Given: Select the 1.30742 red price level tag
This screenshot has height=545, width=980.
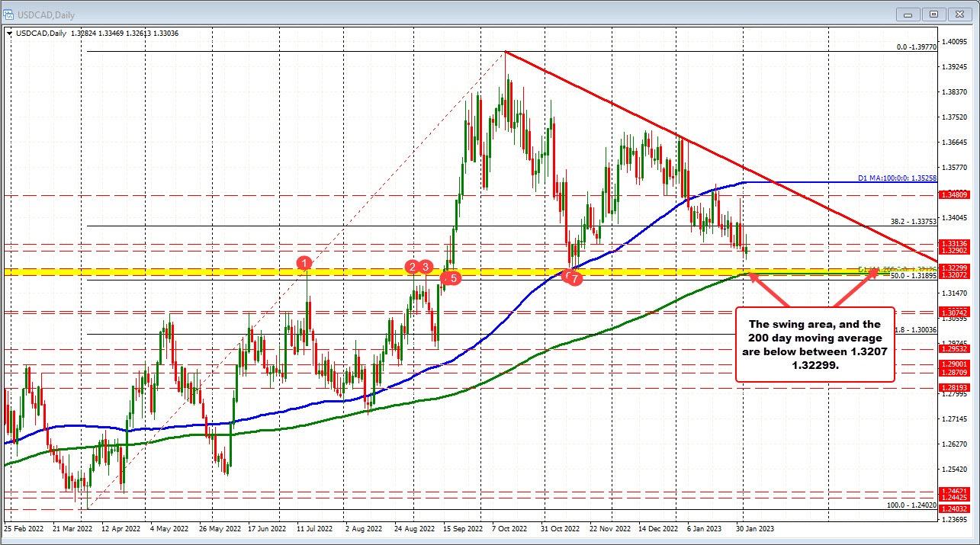Looking at the screenshot, I should (953, 313).
